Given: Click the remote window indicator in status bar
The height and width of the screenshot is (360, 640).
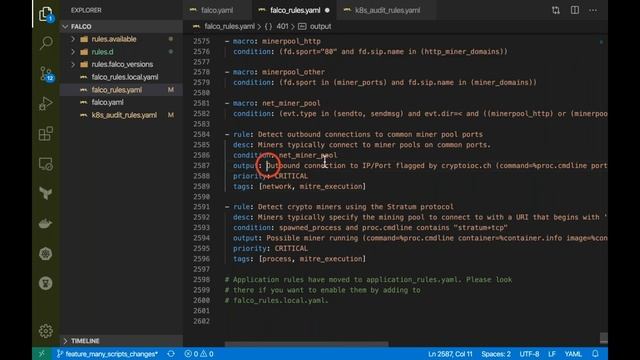Looking at the screenshot, I should pos(41,354).
